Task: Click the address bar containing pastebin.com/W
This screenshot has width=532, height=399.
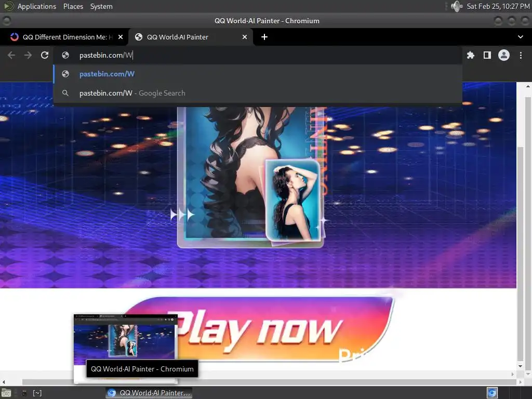Action: [x=257, y=55]
